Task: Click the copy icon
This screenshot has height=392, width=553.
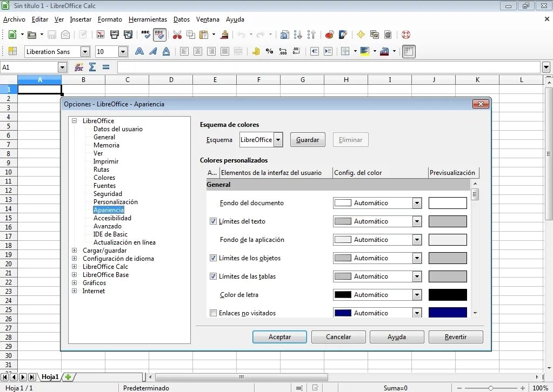Action: tap(191, 35)
